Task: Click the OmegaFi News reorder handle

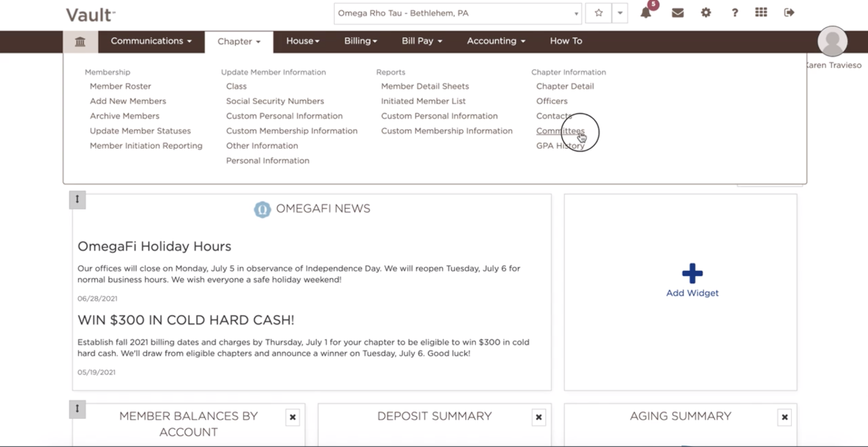Action: (x=77, y=200)
